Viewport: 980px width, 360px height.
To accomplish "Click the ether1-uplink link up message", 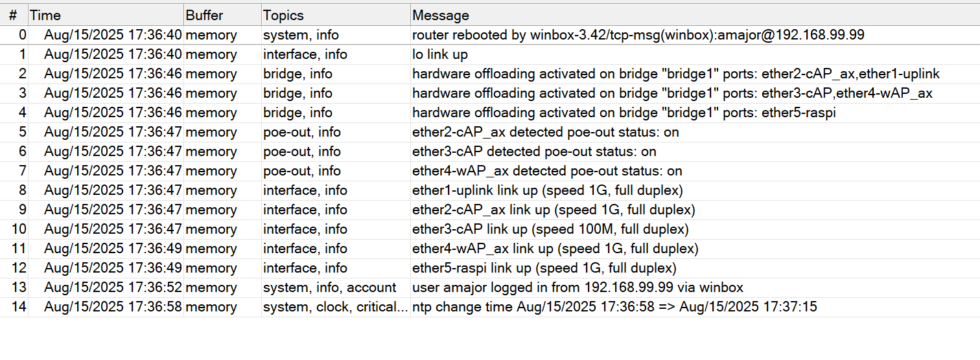I will (x=547, y=190).
